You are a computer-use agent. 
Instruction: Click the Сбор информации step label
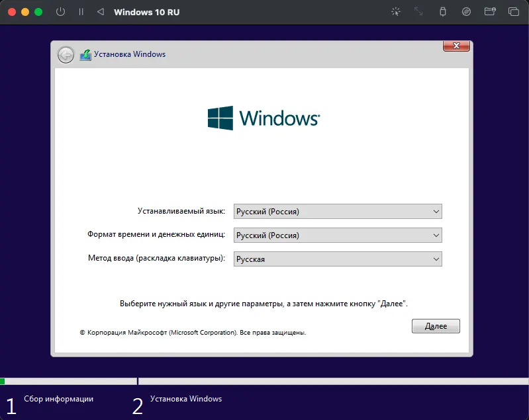point(58,399)
